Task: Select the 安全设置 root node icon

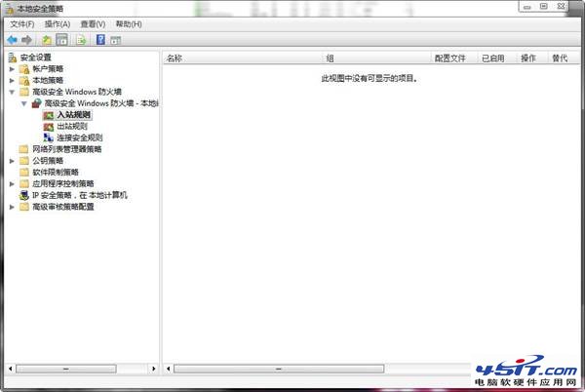Action: point(13,58)
